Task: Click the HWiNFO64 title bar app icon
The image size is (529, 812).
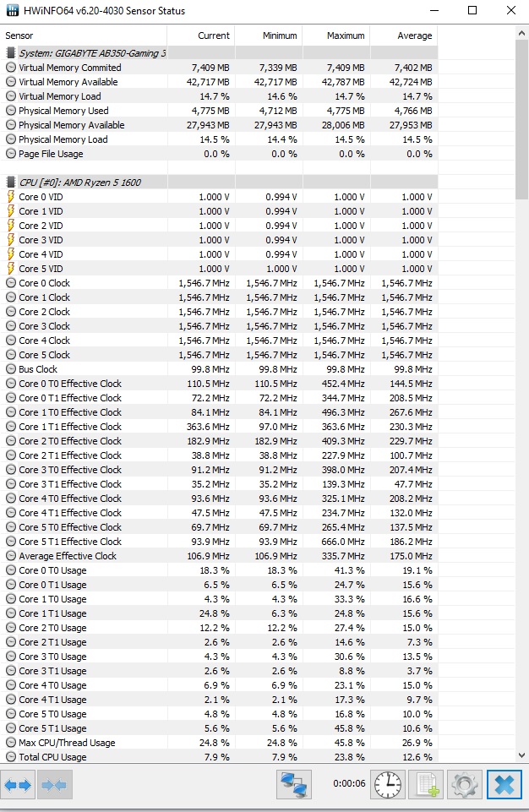Action: click(x=11, y=11)
